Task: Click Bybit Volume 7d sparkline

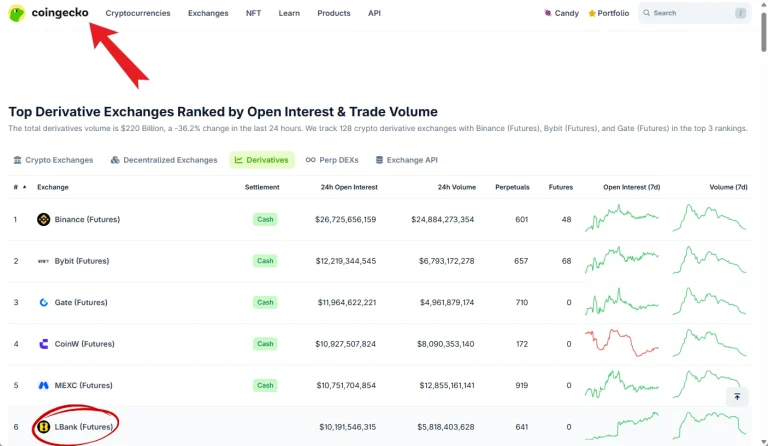Action: pos(709,259)
